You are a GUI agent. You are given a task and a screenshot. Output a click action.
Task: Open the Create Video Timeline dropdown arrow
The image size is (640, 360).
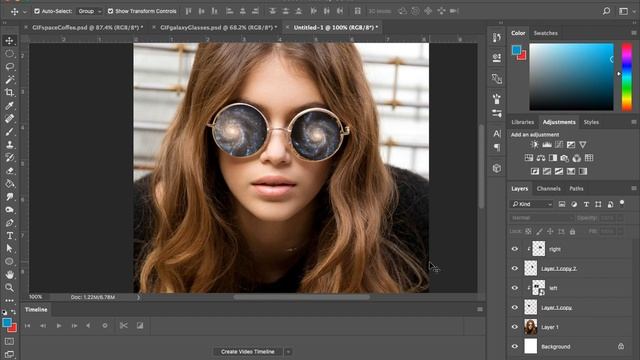[288, 351]
